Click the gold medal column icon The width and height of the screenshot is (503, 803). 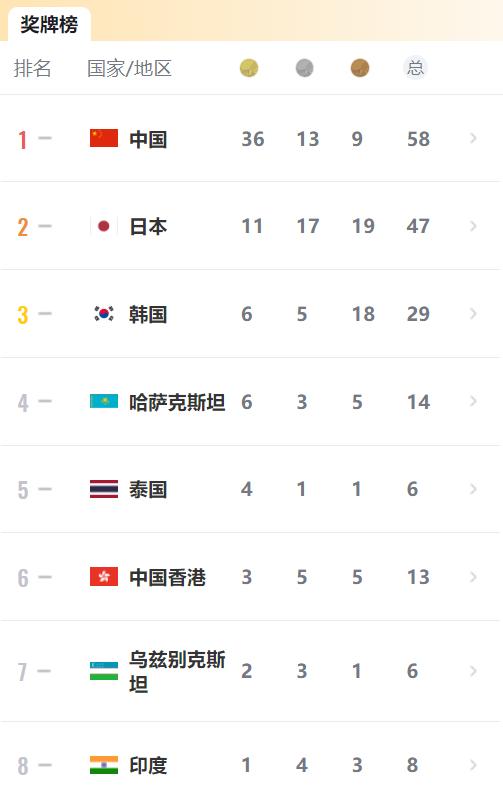(249, 68)
